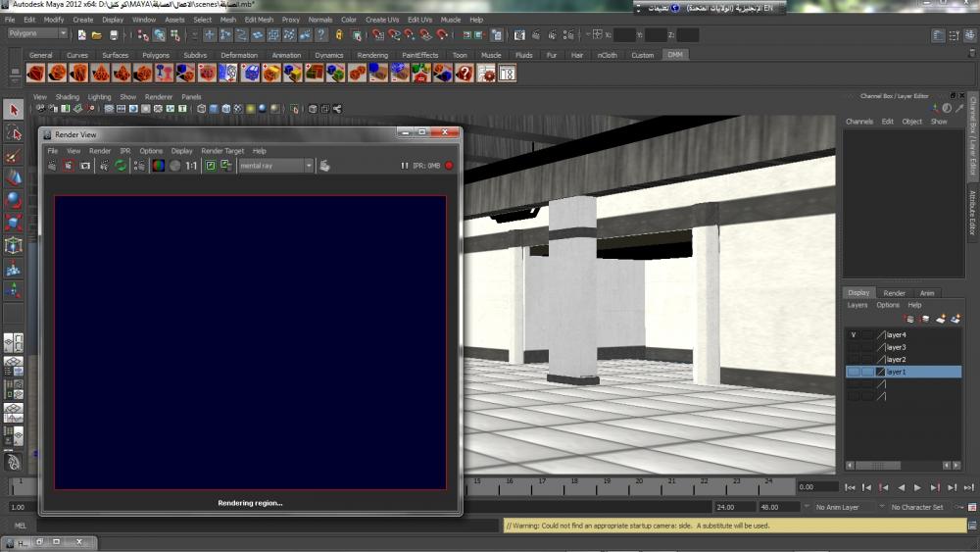Click the Snapshot camera icon in Render View

[x=85, y=166]
